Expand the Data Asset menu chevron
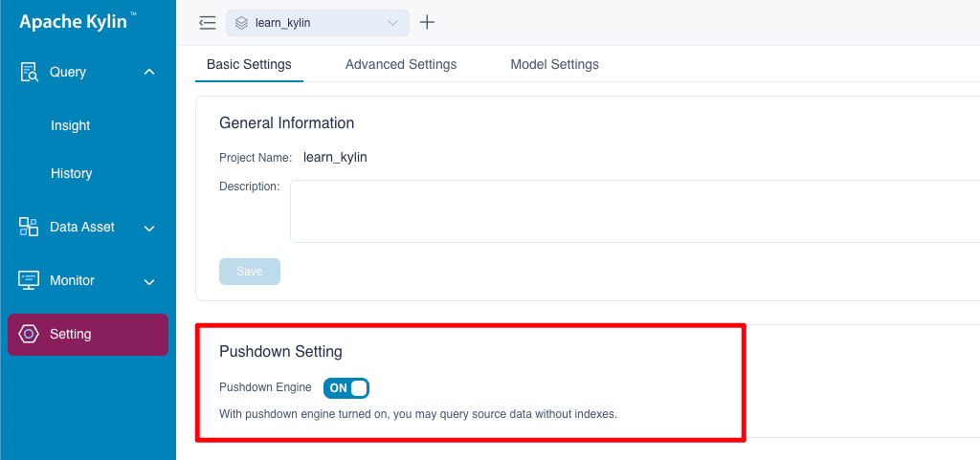The image size is (980, 460). point(149,228)
